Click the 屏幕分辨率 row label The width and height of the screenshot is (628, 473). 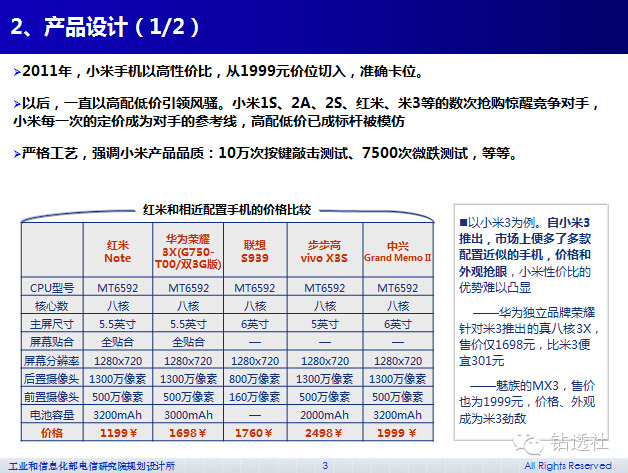52,361
